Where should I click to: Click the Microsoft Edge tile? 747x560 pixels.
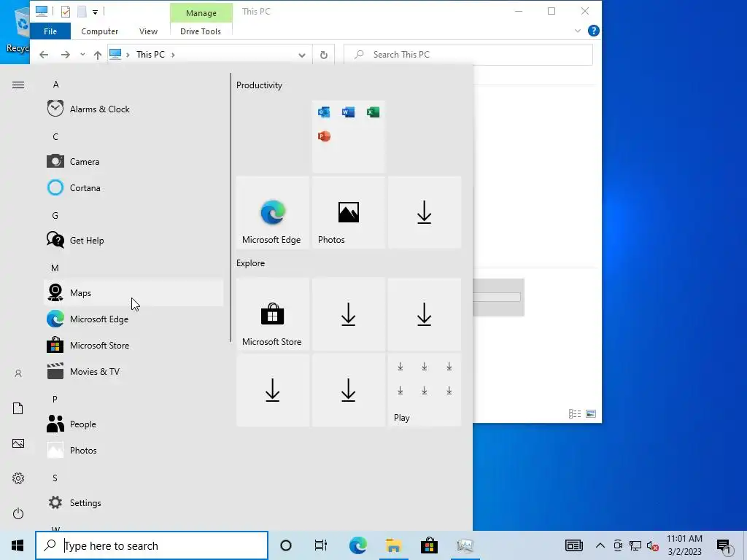click(273, 212)
